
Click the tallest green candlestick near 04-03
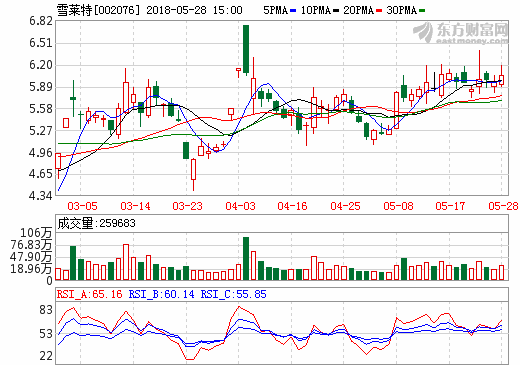(246, 49)
